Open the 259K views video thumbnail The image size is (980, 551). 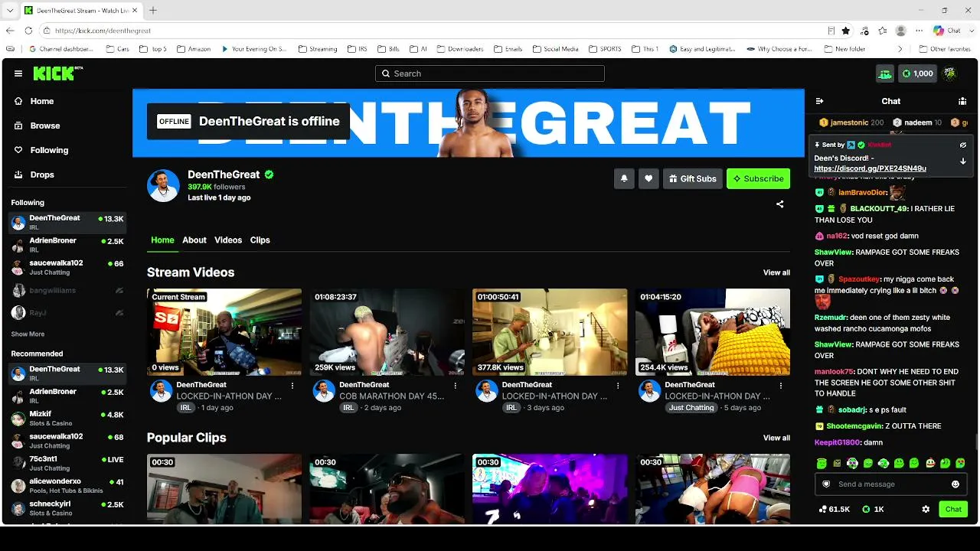coord(387,332)
